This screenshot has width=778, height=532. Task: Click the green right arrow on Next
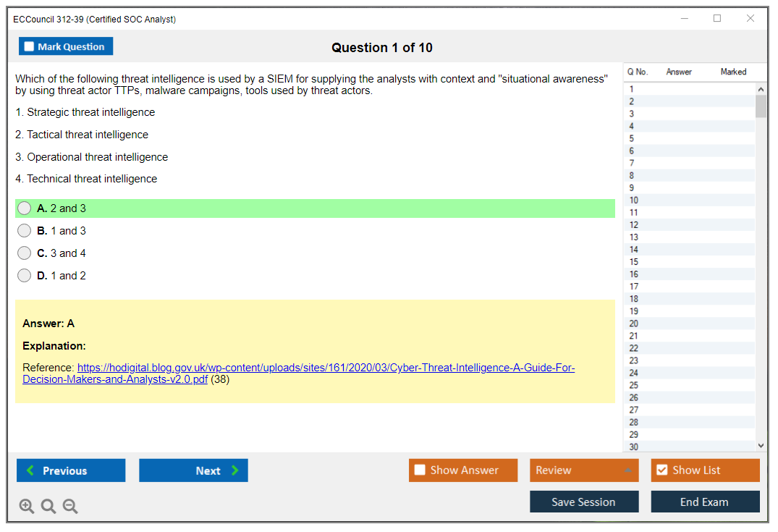[x=235, y=470]
